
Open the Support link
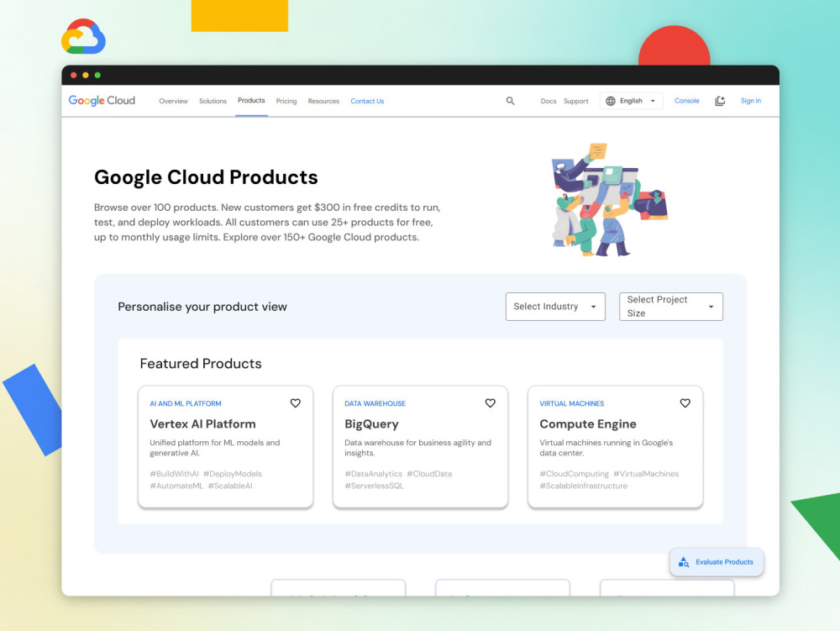pos(576,101)
